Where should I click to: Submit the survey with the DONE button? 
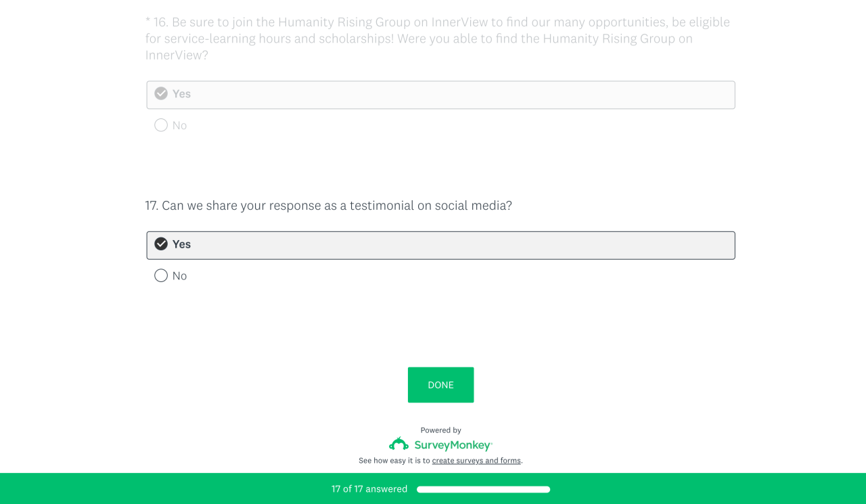(x=440, y=385)
